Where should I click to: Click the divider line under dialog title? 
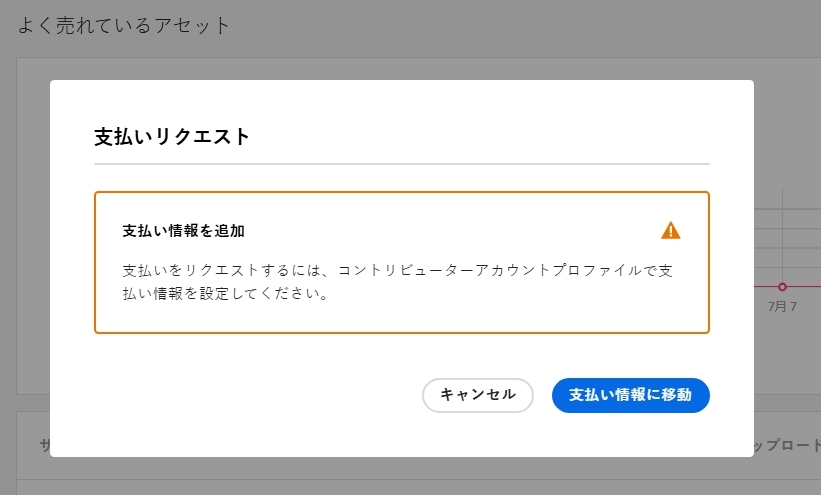[x=402, y=164]
